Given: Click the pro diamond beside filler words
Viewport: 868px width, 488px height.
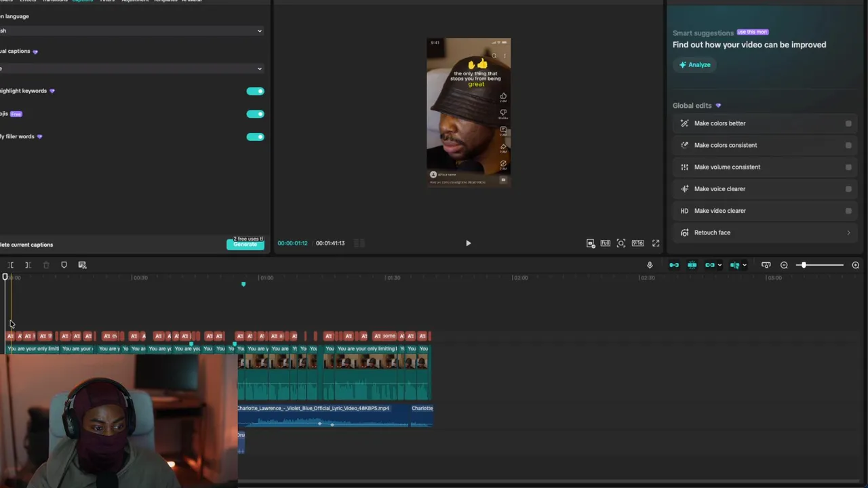Looking at the screenshot, I should (x=39, y=137).
